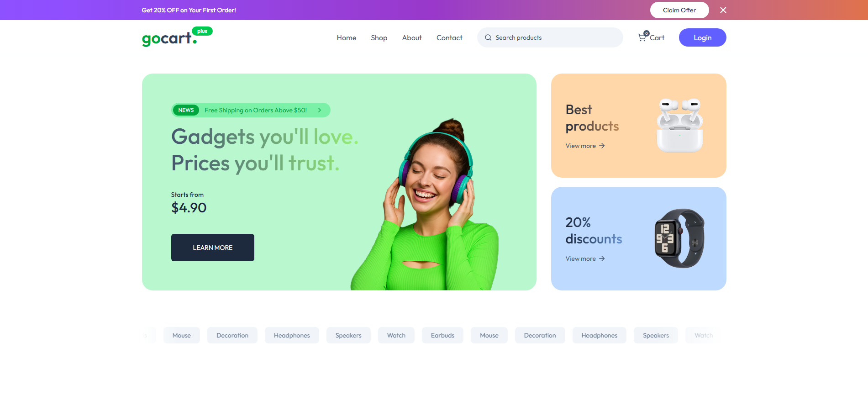The image size is (868, 401).
Task: Click the gocart plus logo
Action: point(177,37)
